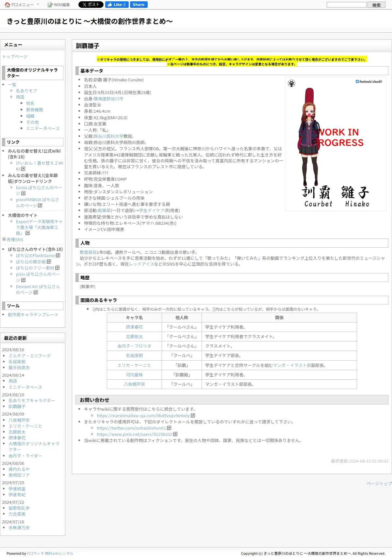Open the 創楽部 club link
The width and height of the screenshot is (392, 559).
tap(104, 210)
